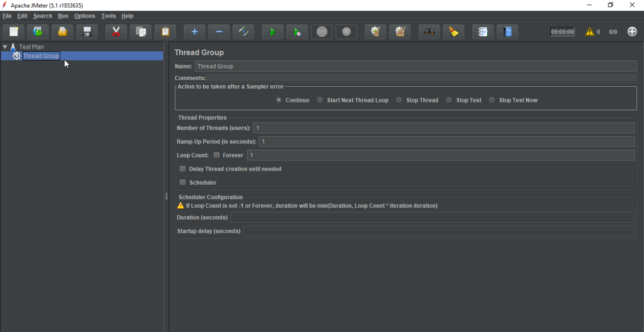This screenshot has width=644, height=332.
Task: Select the Continue radio button
Action: 279,100
